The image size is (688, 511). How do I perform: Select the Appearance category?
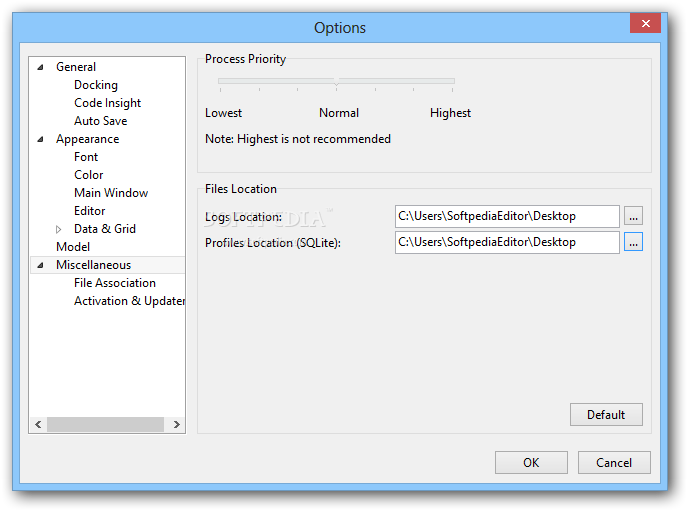click(x=87, y=139)
